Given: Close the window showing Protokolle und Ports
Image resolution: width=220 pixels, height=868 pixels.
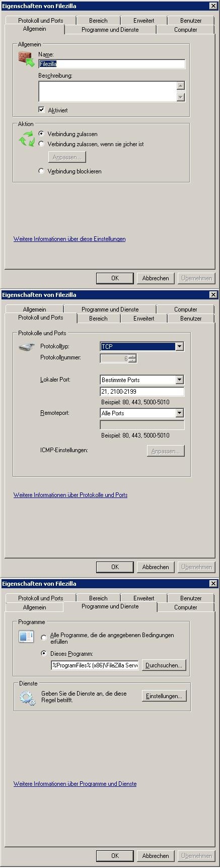Looking at the screenshot, I should pyautogui.click(x=213, y=294).
